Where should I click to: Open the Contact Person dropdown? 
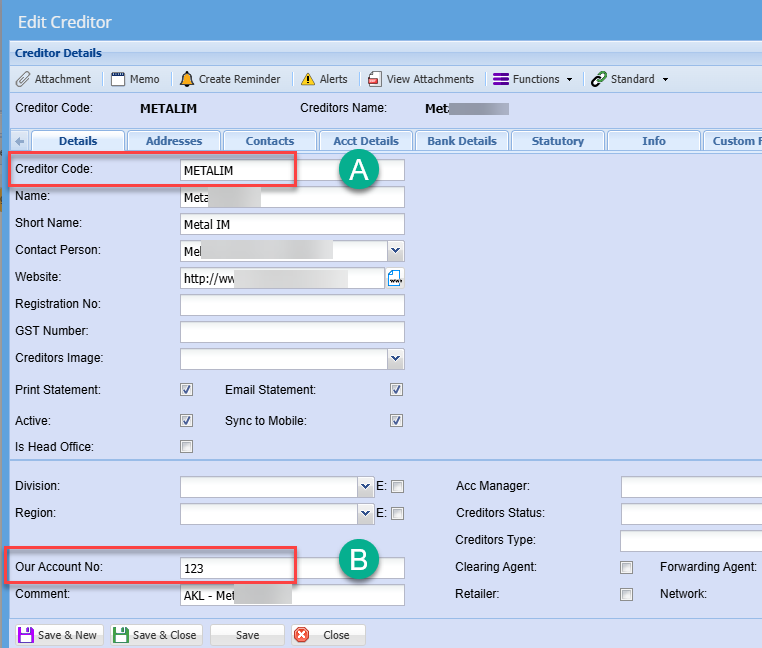[x=395, y=251]
